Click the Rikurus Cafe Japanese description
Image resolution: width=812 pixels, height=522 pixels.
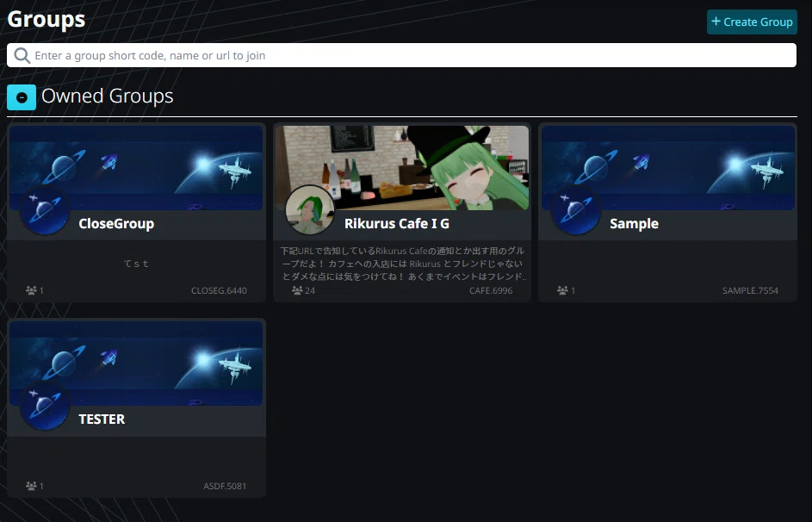point(403,264)
